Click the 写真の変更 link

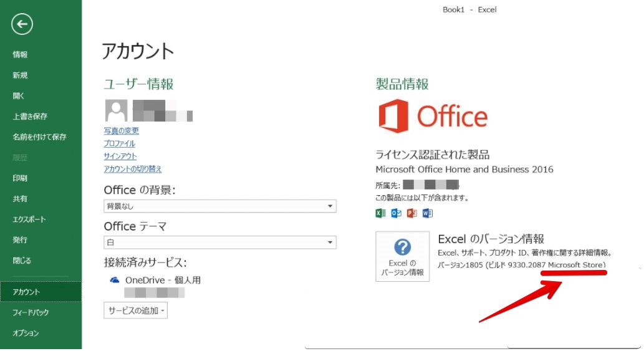(121, 131)
